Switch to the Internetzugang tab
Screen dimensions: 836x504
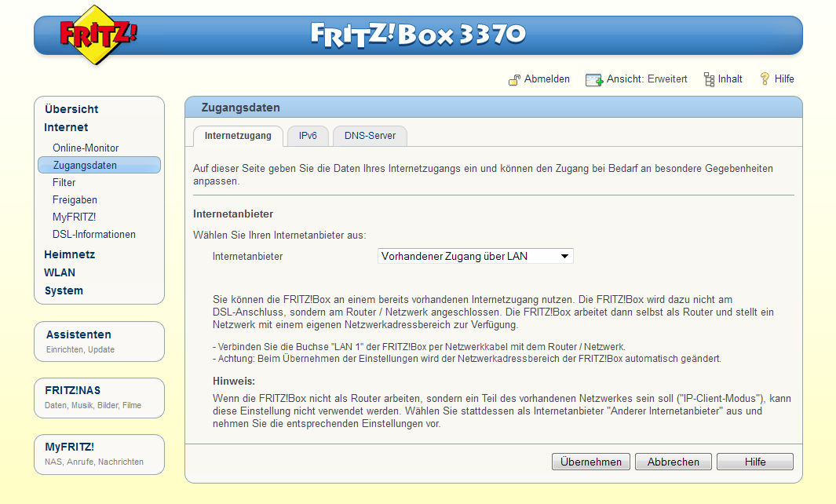pyautogui.click(x=238, y=136)
